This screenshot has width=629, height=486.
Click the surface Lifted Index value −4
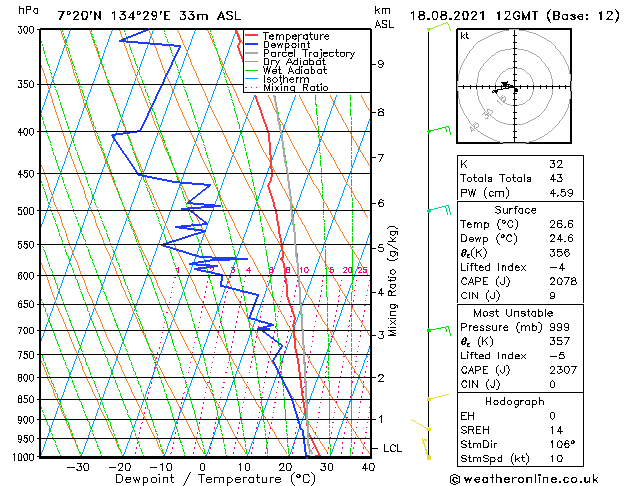coord(558,267)
